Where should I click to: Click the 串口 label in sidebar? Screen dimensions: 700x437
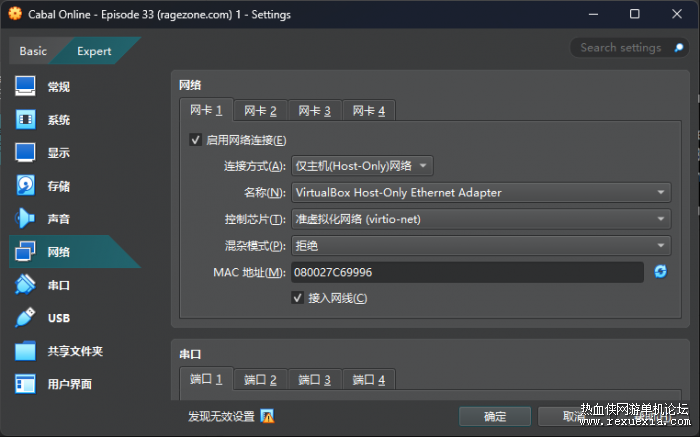point(59,285)
